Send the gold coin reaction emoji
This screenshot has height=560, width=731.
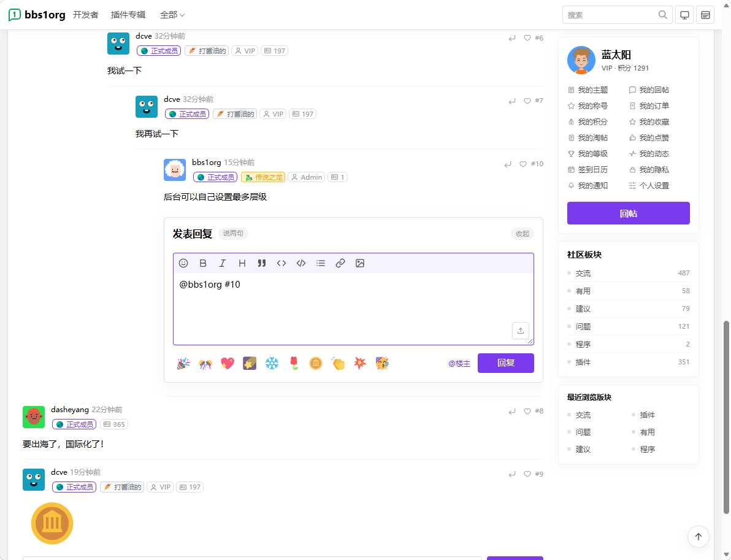tap(316, 363)
